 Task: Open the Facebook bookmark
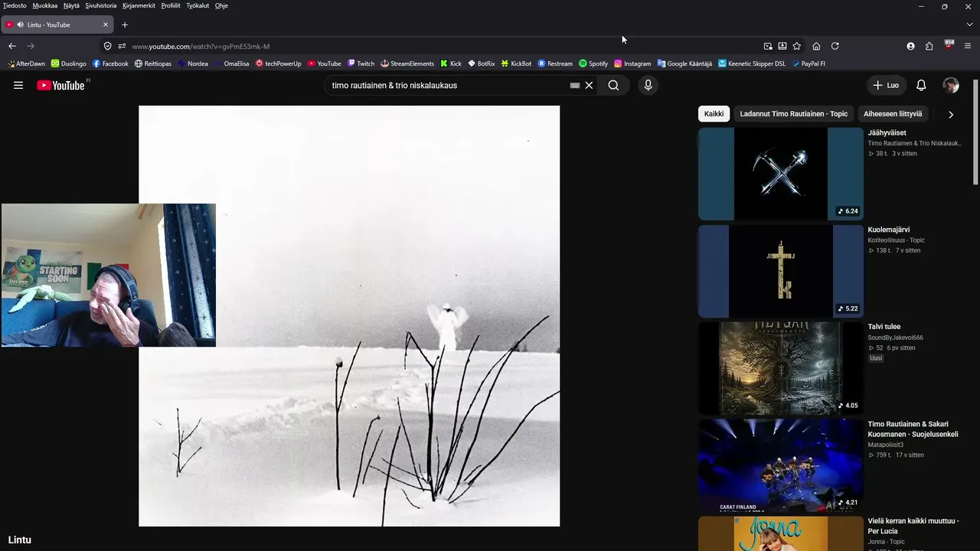click(x=110, y=64)
